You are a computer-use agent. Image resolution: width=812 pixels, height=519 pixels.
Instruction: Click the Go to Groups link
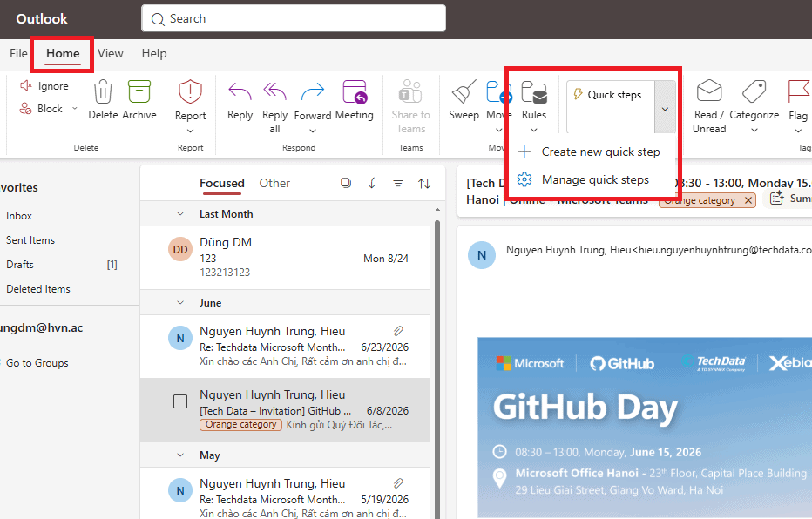37,363
